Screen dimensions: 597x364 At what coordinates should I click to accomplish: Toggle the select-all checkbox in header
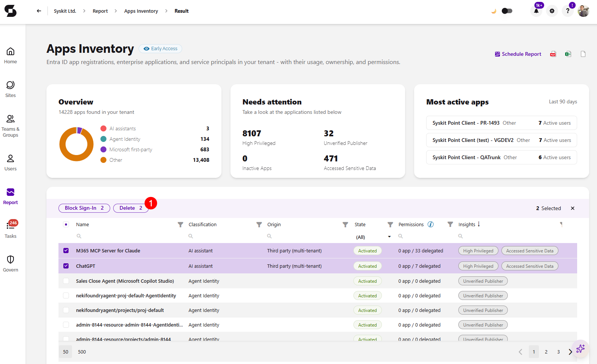[66, 224]
